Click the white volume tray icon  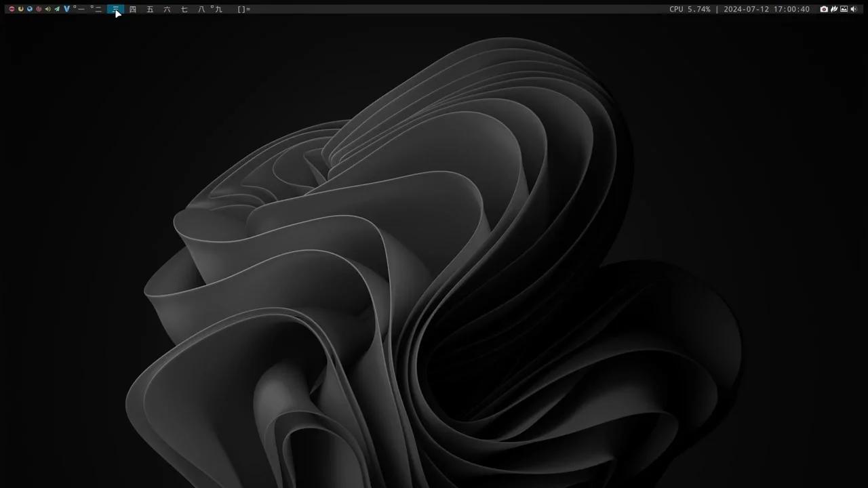click(x=853, y=9)
